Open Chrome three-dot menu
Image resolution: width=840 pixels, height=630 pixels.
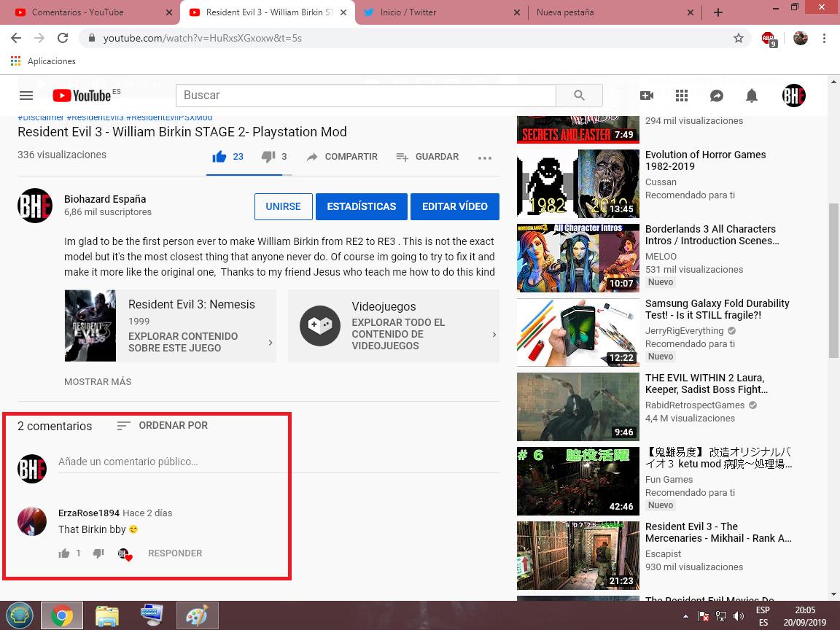click(824, 38)
